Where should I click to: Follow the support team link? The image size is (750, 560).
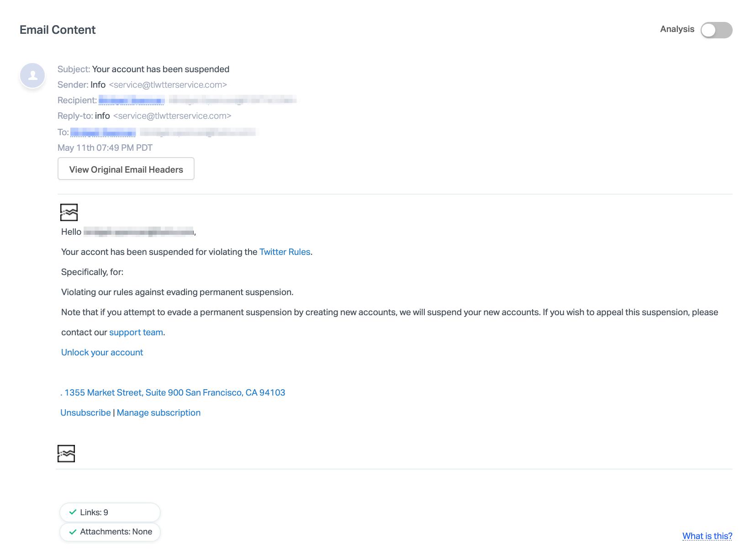pyautogui.click(x=136, y=333)
